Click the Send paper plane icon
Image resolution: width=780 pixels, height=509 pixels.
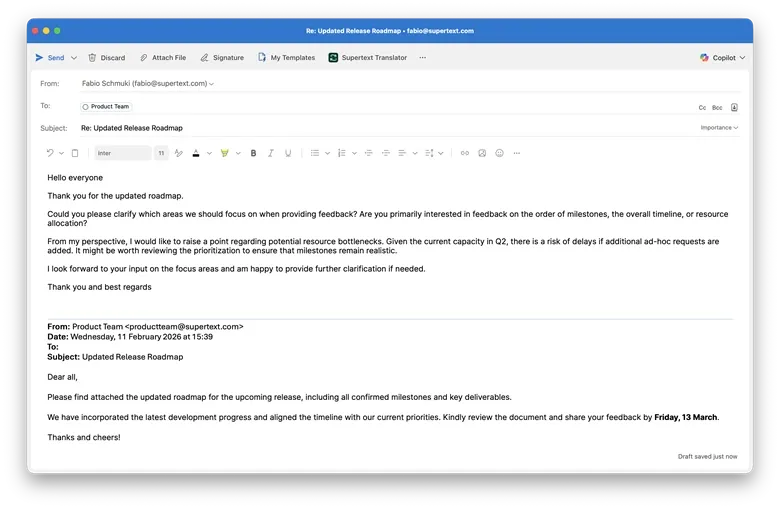click(x=39, y=58)
